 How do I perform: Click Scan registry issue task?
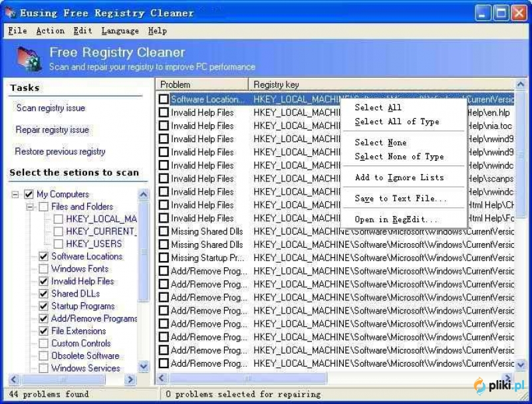pyautogui.click(x=51, y=108)
